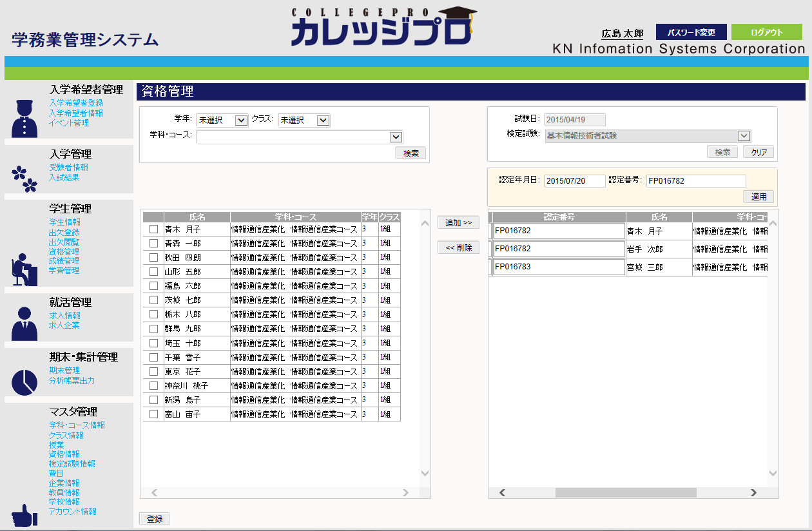Tick the checkbox for 茨城 七郎
This screenshot has height=531, width=812.
153,300
